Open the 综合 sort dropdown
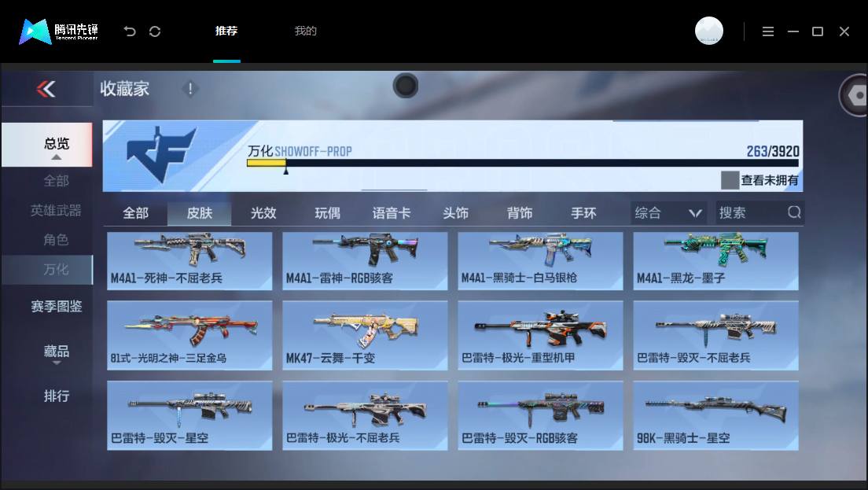This screenshot has height=490, width=868. [x=668, y=212]
